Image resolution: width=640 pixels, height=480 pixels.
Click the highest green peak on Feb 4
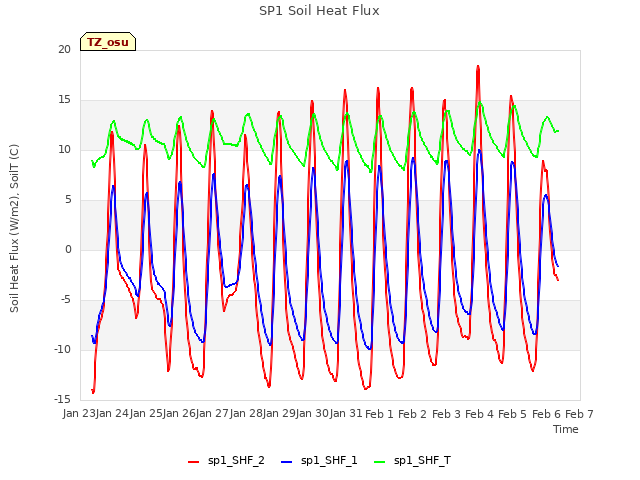pyautogui.click(x=480, y=103)
